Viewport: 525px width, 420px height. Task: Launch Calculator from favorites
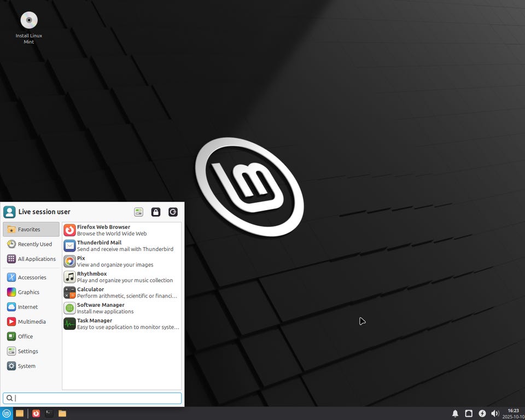point(122,293)
